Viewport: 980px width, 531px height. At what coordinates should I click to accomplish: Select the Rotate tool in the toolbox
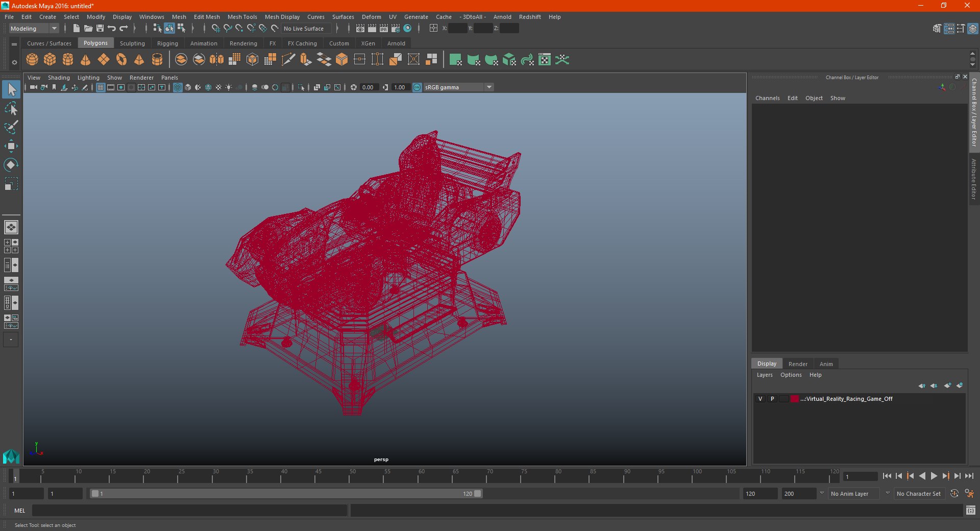(11, 164)
